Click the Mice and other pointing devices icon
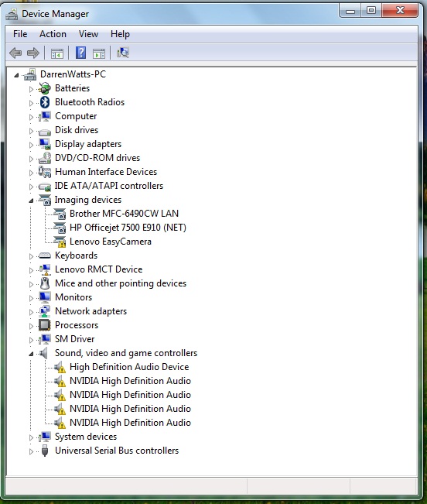 click(45, 283)
